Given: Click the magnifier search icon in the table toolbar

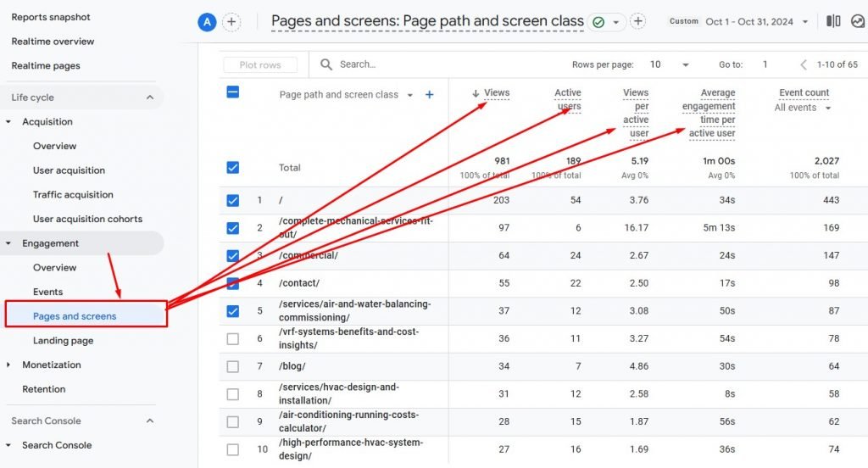Looking at the screenshot, I should tap(326, 64).
